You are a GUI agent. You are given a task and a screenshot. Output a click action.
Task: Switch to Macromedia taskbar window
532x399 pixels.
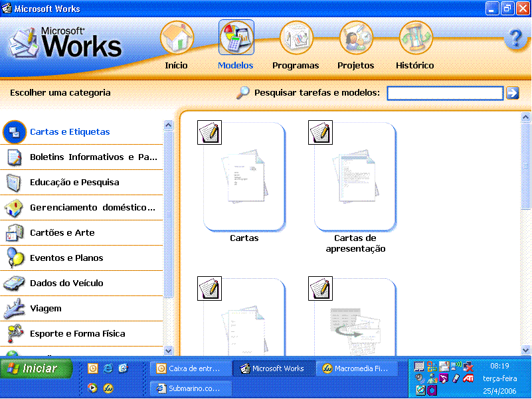coord(356,368)
